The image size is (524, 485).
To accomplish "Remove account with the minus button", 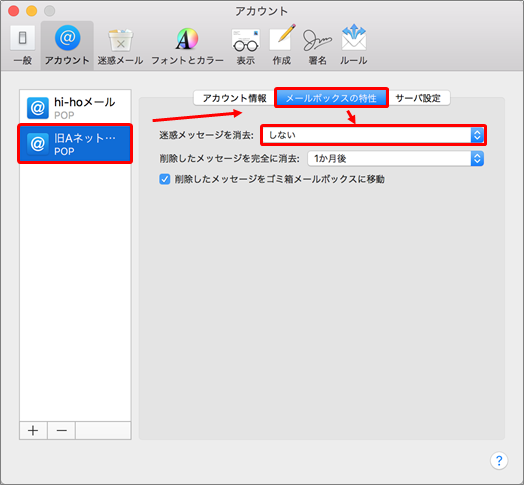I will (x=61, y=430).
